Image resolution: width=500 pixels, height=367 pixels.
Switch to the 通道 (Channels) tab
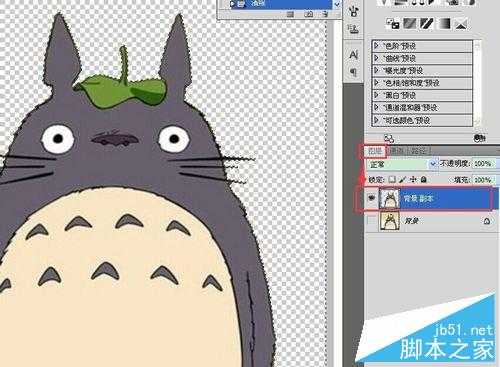[x=397, y=151]
